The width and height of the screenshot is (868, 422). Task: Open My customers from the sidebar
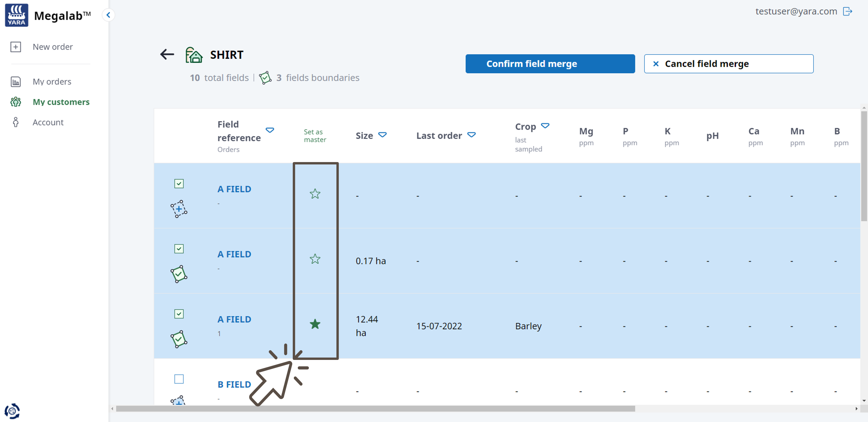(61, 102)
